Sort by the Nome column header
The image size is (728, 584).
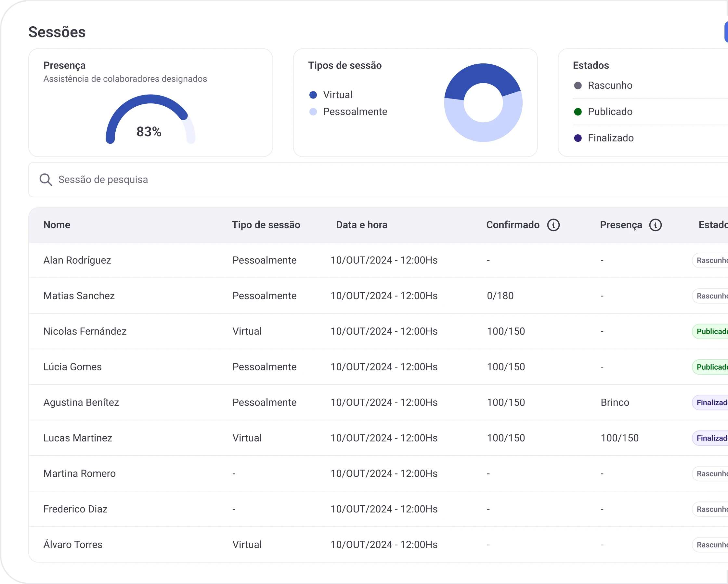pos(57,225)
